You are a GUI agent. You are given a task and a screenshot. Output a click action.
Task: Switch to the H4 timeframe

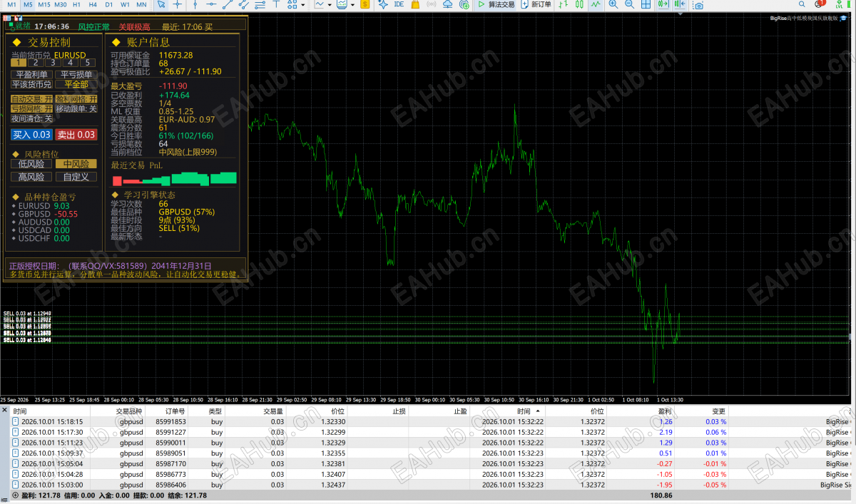pos(93,4)
